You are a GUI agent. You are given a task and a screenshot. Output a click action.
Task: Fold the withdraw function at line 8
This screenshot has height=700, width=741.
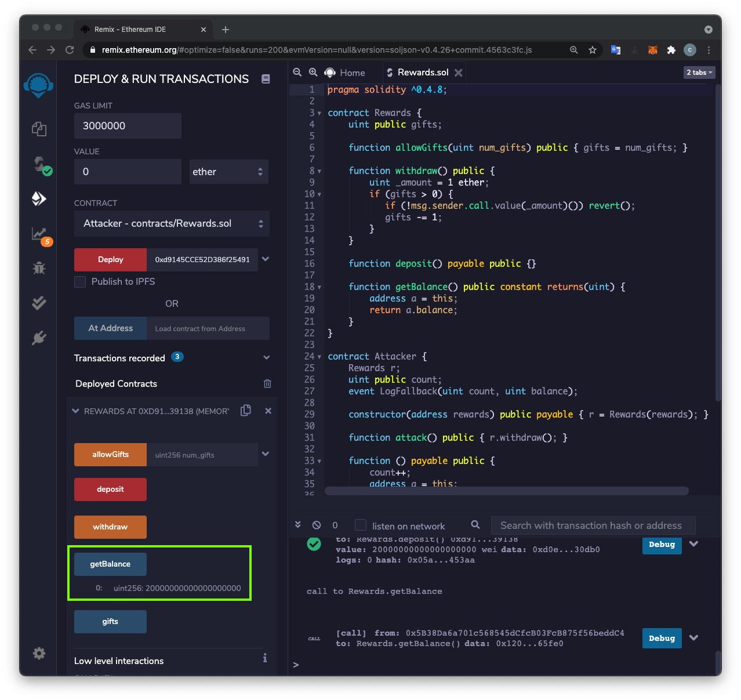coord(319,171)
